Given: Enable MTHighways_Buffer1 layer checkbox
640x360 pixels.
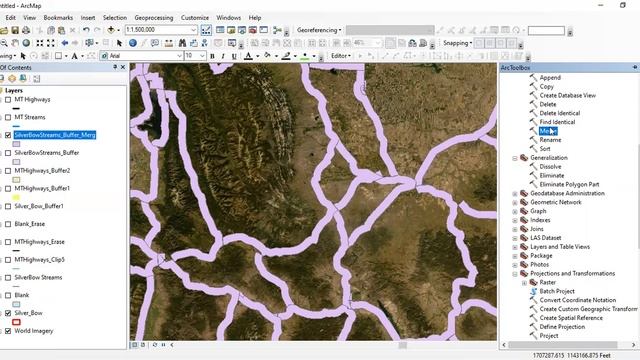Looking at the screenshot, I should coord(8,189).
